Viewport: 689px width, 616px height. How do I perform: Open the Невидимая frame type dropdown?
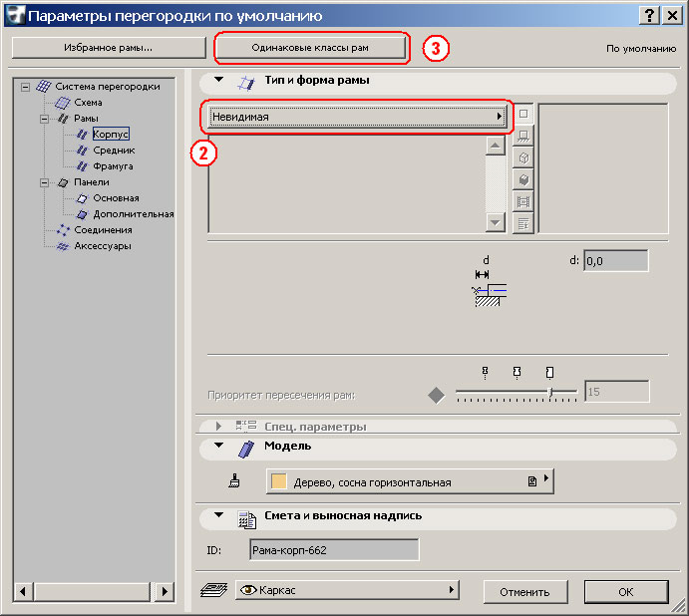[x=358, y=117]
